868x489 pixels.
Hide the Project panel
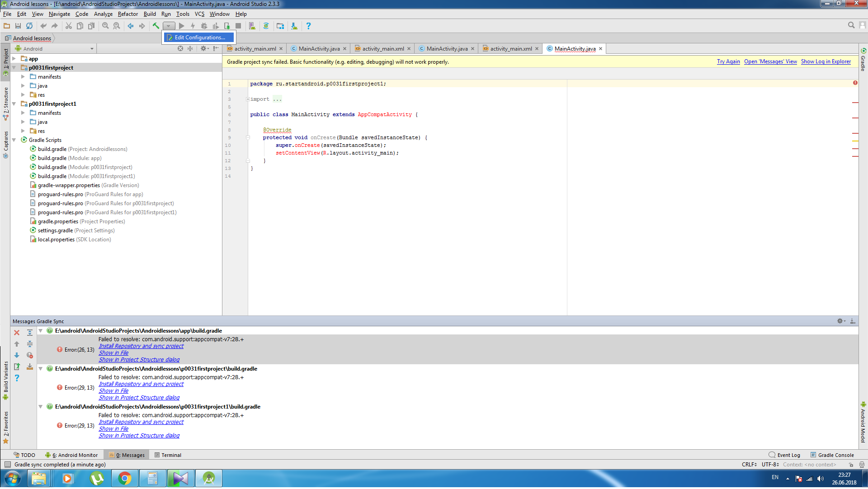[x=216, y=49]
